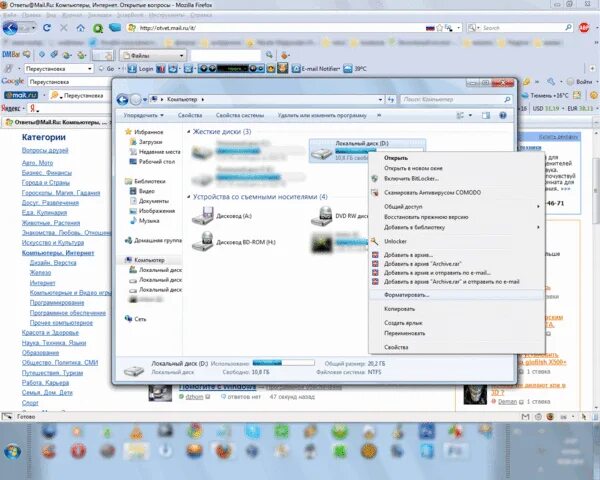
Task: Click the Explorer help question mark icon
Action: point(503,115)
